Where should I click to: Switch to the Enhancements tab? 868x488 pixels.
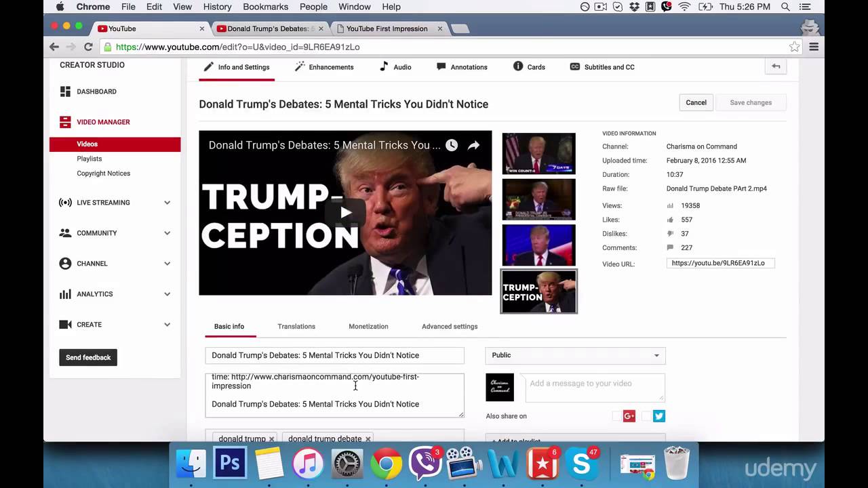coord(323,67)
